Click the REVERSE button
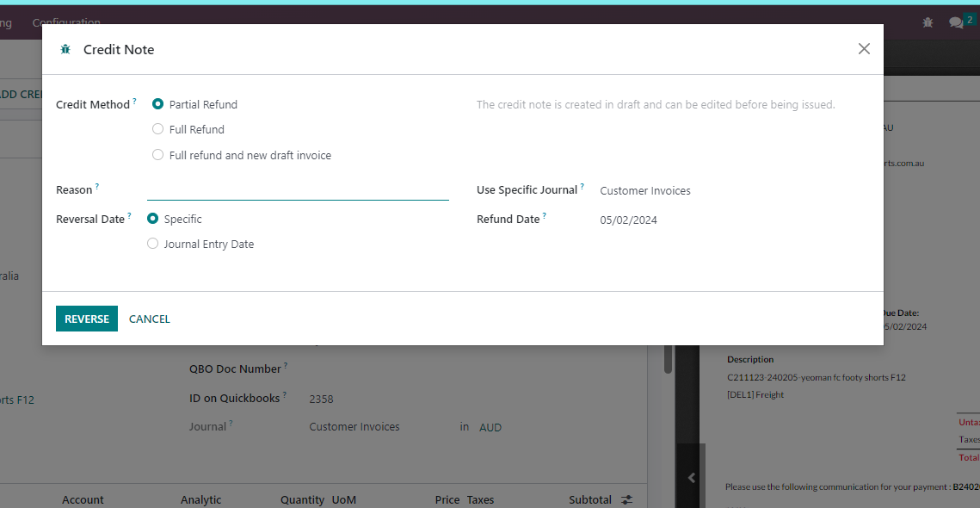 pyautogui.click(x=87, y=319)
